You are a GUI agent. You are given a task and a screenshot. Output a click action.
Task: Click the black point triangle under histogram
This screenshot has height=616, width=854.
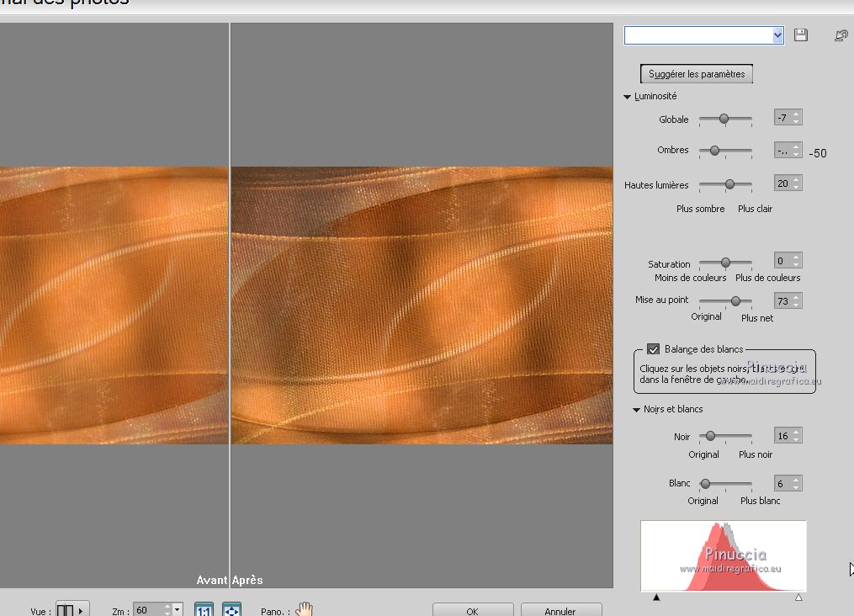(x=656, y=597)
